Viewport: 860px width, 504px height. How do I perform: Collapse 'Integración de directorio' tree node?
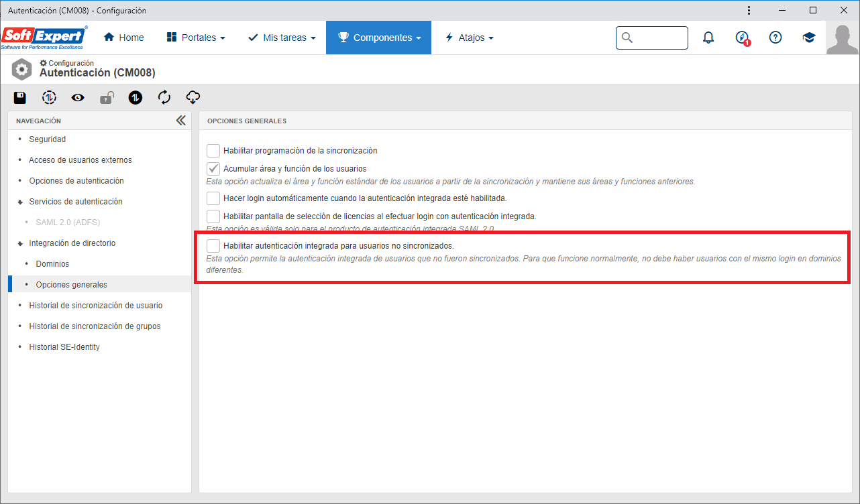point(20,243)
